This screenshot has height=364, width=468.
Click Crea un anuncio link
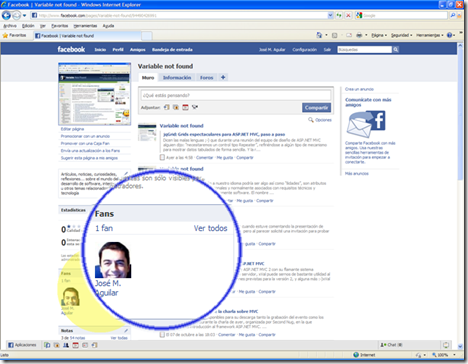coord(359,89)
